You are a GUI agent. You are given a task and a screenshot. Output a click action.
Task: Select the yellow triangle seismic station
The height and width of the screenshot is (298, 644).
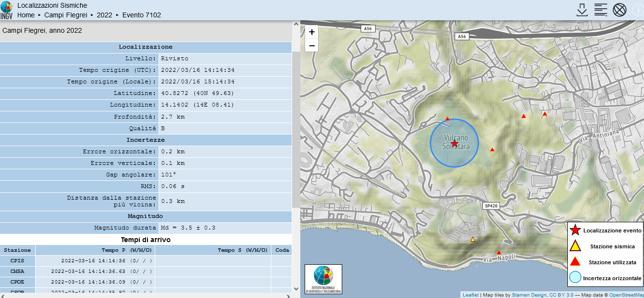click(473, 239)
